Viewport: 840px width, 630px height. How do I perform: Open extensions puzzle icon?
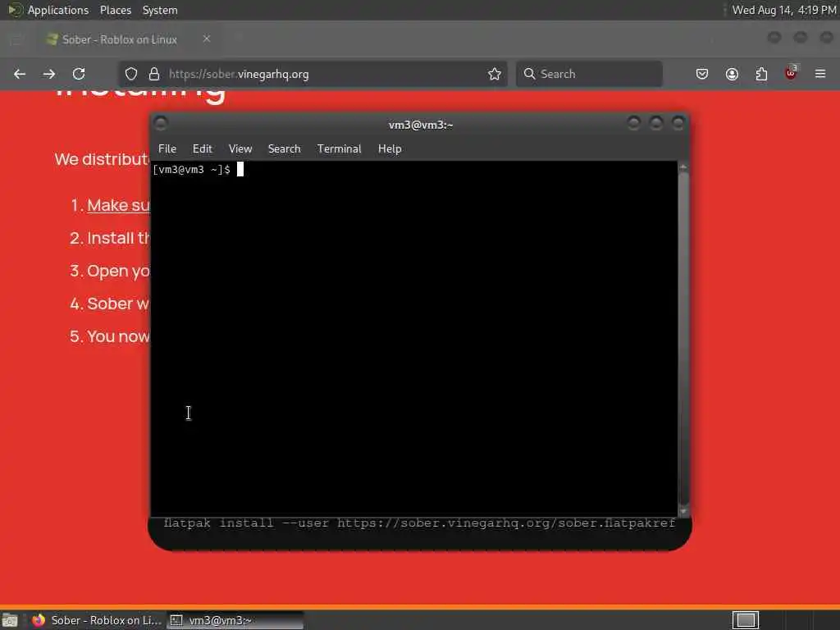tap(761, 74)
